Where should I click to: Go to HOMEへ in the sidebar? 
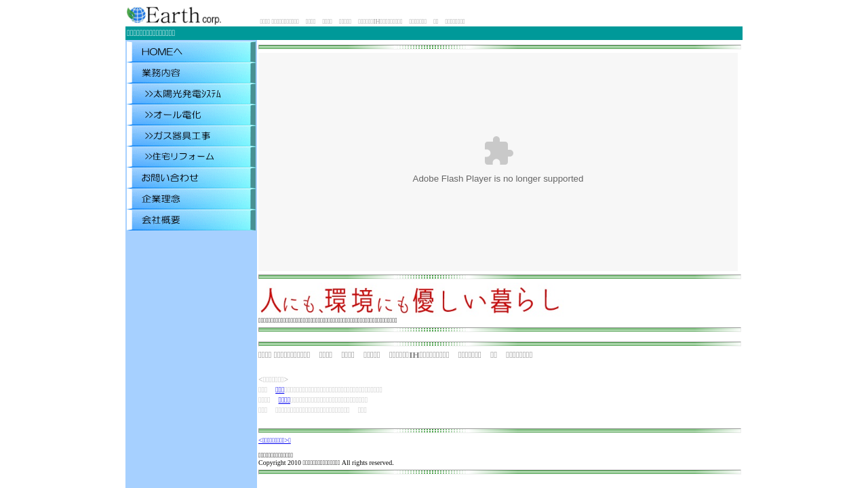pyautogui.click(x=191, y=52)
